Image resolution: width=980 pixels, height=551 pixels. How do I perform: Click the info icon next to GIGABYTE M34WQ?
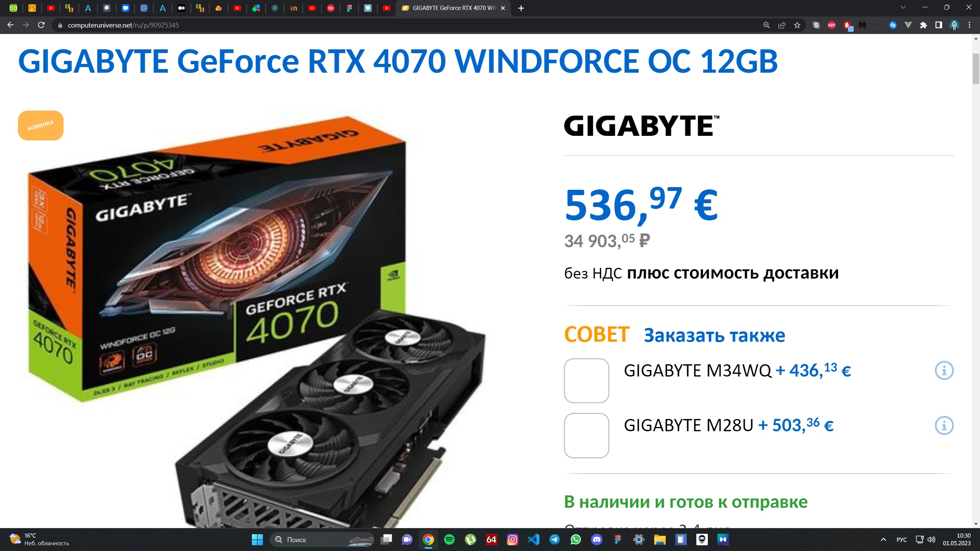click(x=944, y=370)
